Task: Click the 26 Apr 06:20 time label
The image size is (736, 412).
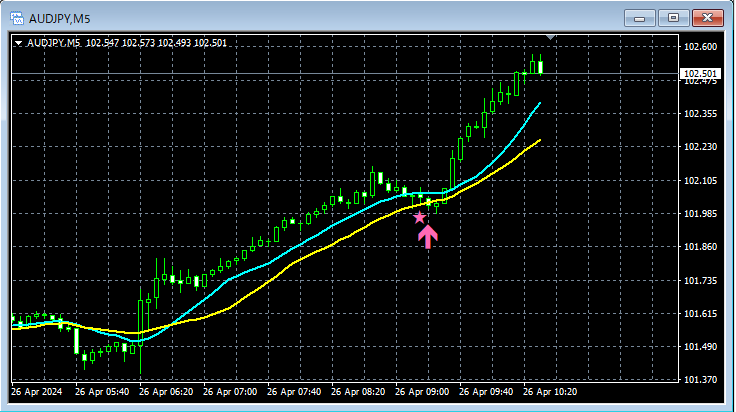Action: point(166,392)
